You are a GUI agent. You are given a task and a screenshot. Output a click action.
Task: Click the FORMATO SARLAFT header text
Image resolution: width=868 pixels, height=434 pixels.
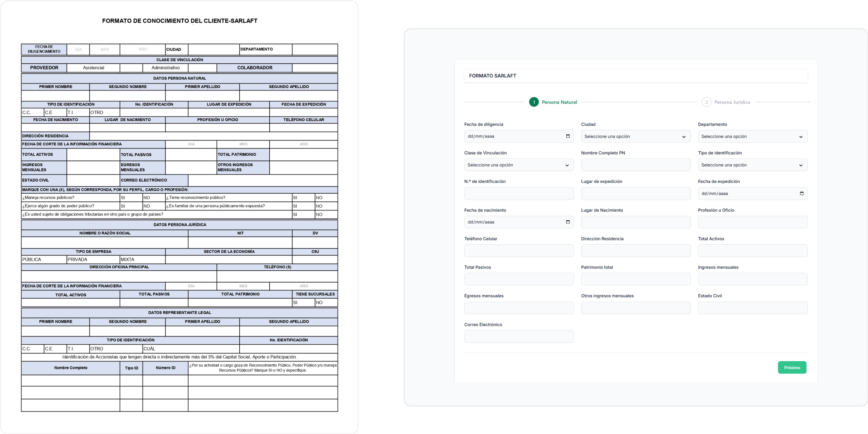(492, 76)
